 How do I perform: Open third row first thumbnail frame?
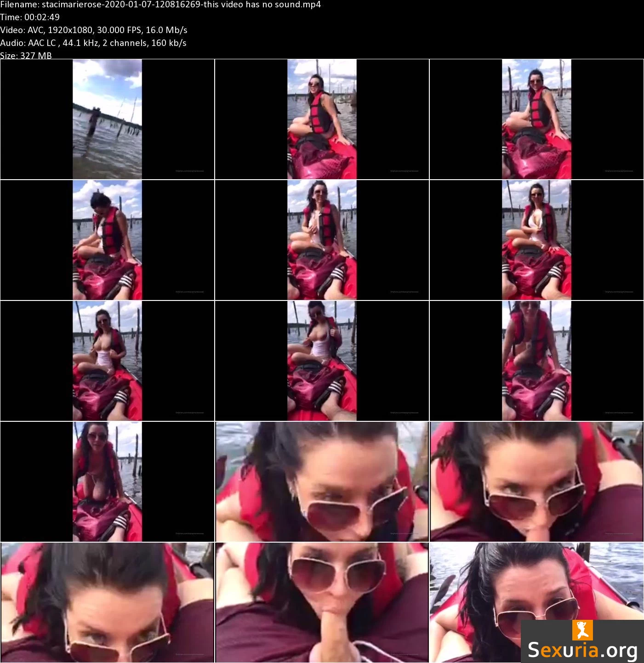point(107,361)
